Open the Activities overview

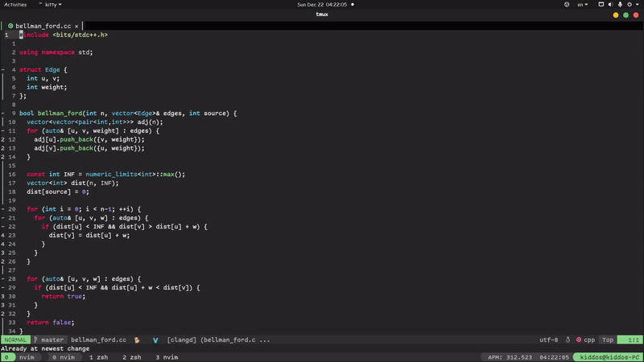click(x=15, y=5)
